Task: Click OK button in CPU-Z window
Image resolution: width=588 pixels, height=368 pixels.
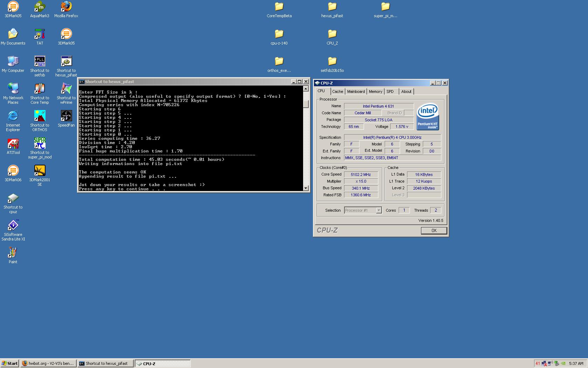Action: [x=434, y=231]
